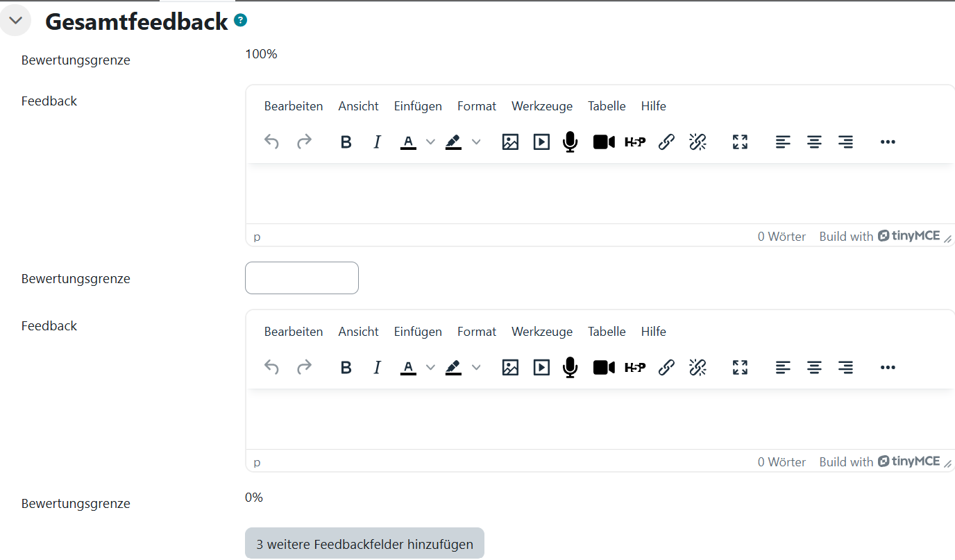Viewport: 955px width, 560px height.
Task: Open highlight color dropdown arrow
Action: point(476,142)
